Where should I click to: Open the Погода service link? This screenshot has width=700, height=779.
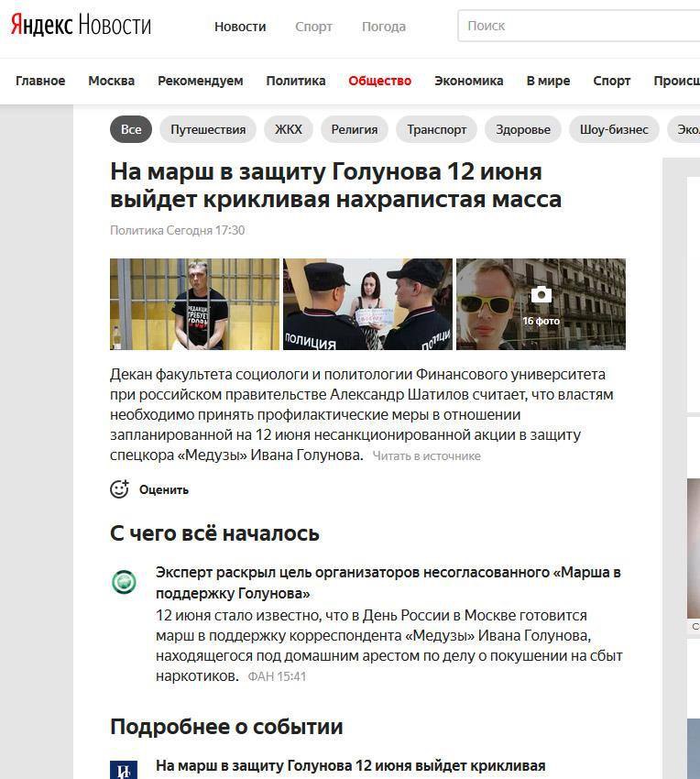pos(384,27)
